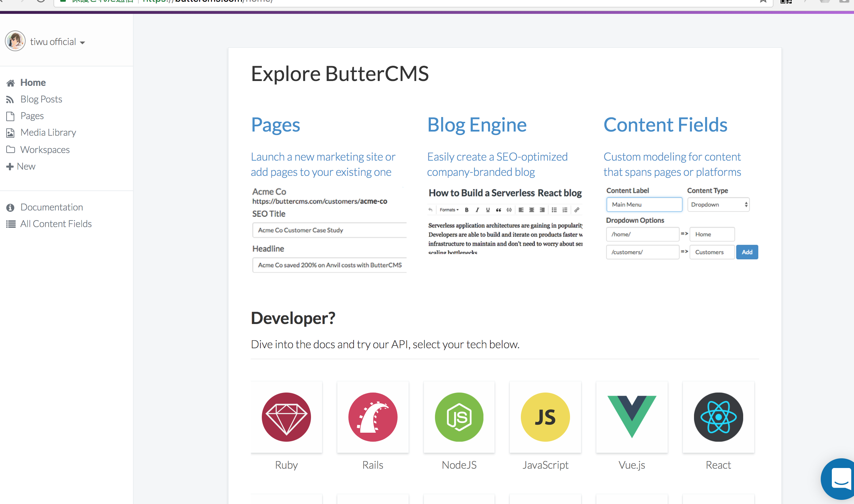
Task: Click the All Content Fields list icon
Action: click(11, 224)
